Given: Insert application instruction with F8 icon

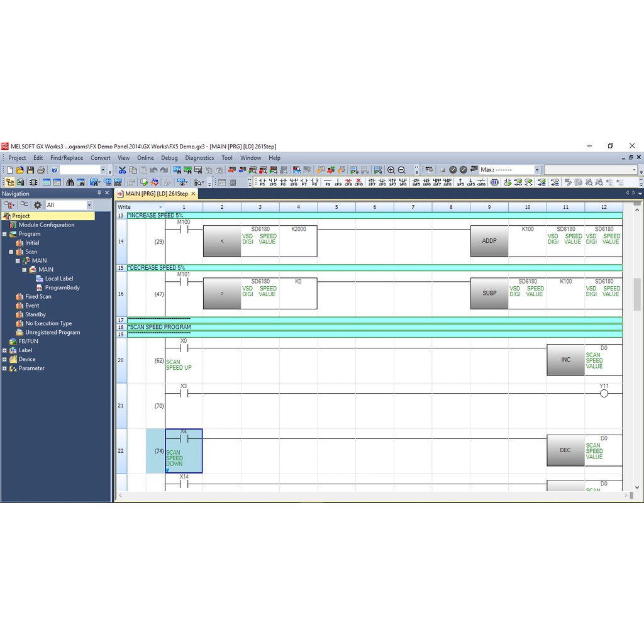Looking at the screenshot, I should click(x=314, y=182).
